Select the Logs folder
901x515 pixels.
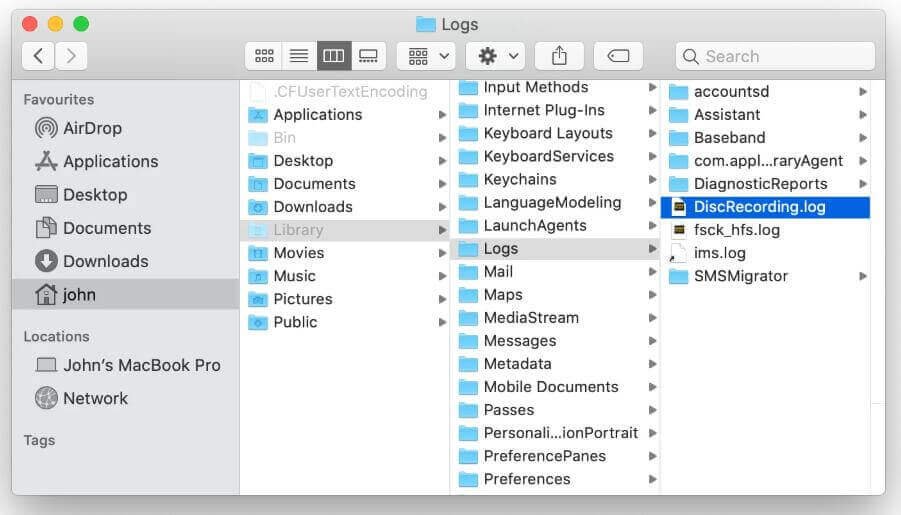pos(556,248)
